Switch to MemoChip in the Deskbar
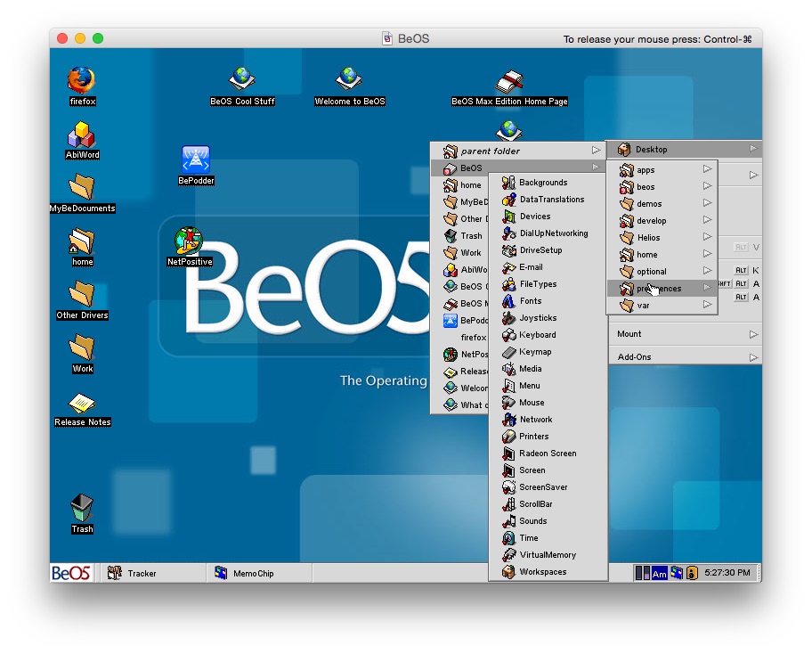Image resolution: width=812 pixels, height=654 pixels. tap(259, 574)
